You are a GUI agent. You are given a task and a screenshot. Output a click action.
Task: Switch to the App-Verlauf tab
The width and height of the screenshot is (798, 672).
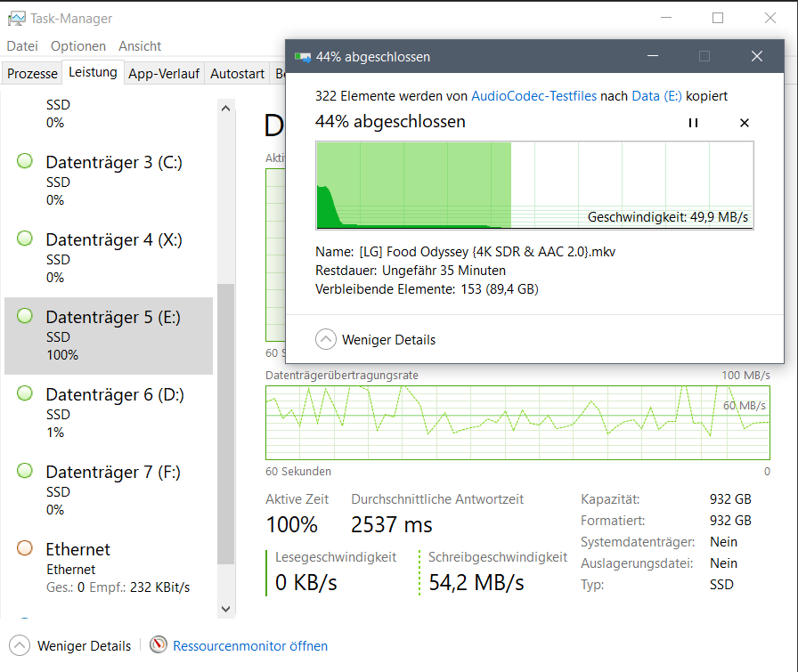point(165,74)
